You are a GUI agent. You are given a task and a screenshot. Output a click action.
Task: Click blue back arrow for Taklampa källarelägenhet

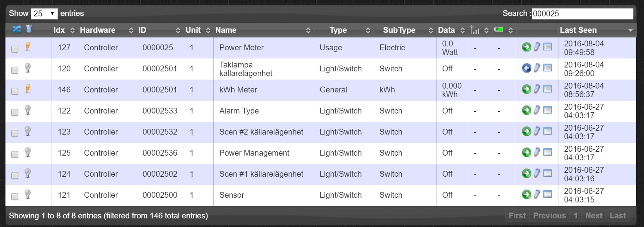(x=526, y=68)
